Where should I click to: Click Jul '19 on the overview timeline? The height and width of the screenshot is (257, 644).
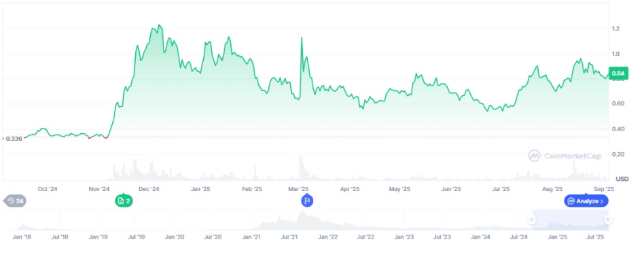click(136, 237)
